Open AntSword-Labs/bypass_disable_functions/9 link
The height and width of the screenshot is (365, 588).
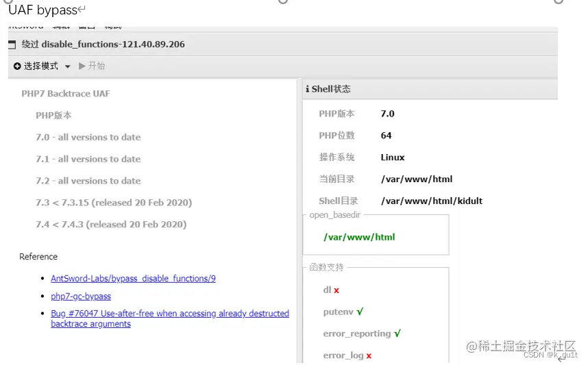pyautogui.click(x=133, y=279)
